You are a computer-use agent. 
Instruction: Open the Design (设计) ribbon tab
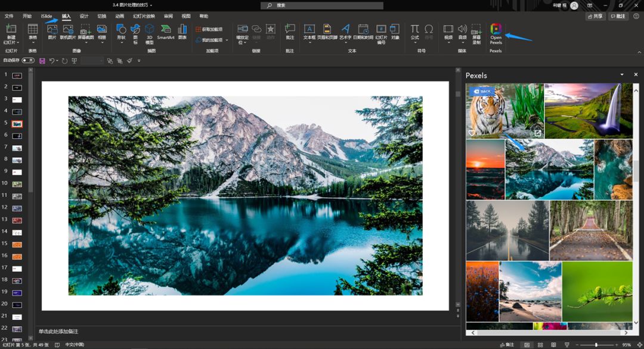point(84,16)
